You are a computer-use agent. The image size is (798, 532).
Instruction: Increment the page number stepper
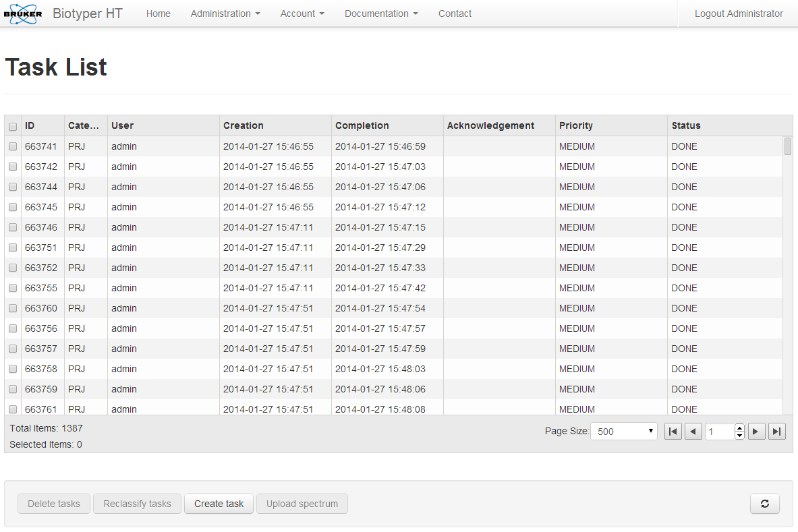[739, 427]
